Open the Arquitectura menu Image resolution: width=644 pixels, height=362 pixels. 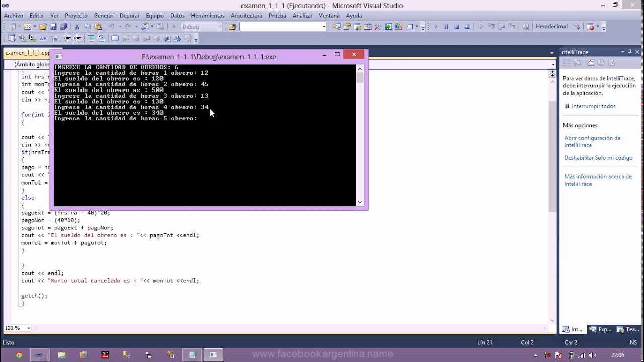click(247, 16)
